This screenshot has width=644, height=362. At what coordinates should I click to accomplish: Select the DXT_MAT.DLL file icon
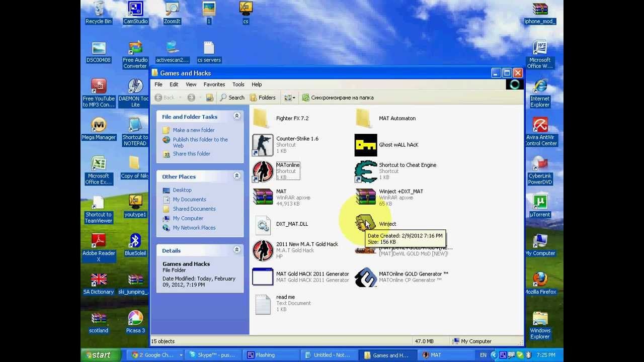coord(263,224)
